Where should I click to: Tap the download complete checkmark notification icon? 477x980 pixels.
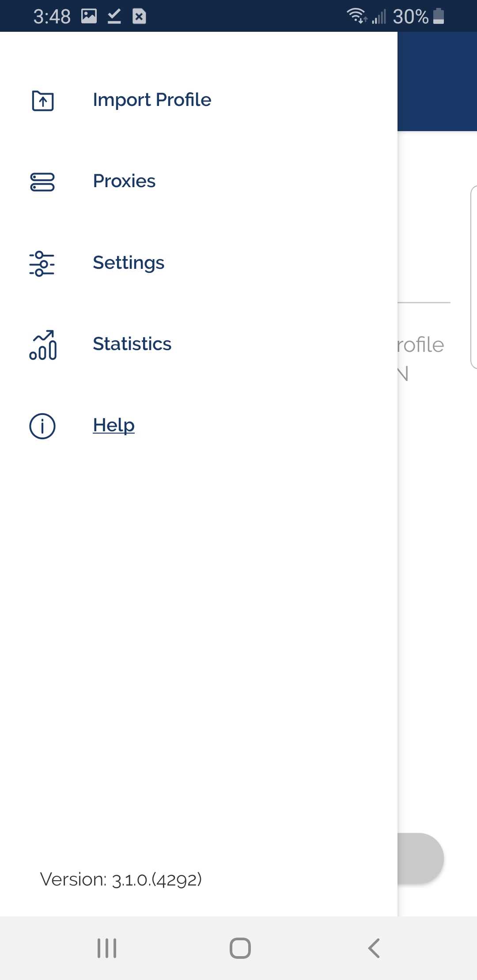pyautogui.click(x=114, y=16)
